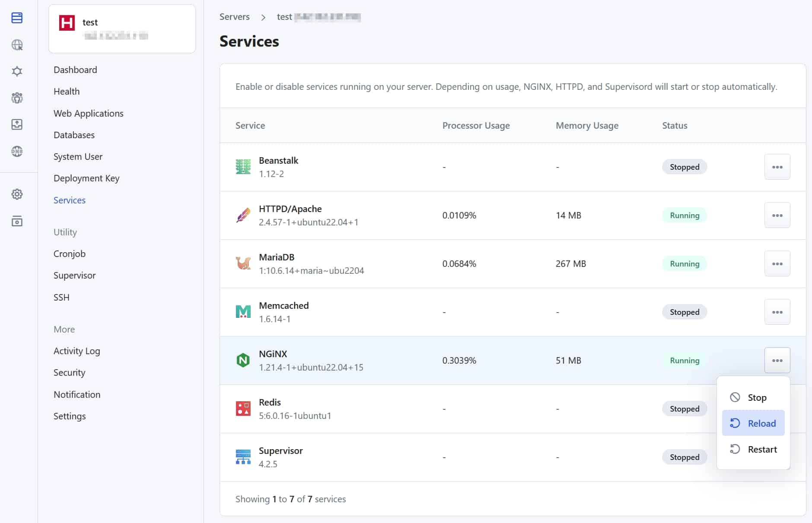Navigate to the Cronjob page
Screen dimensions: 812x523
(x=69, y=254)
